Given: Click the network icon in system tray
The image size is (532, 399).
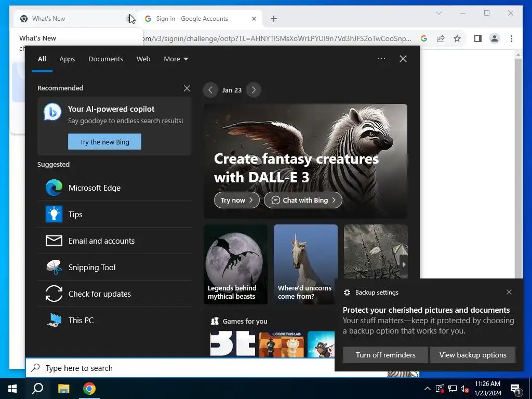Looking at the screenshot, I should [x=453, y=389].
